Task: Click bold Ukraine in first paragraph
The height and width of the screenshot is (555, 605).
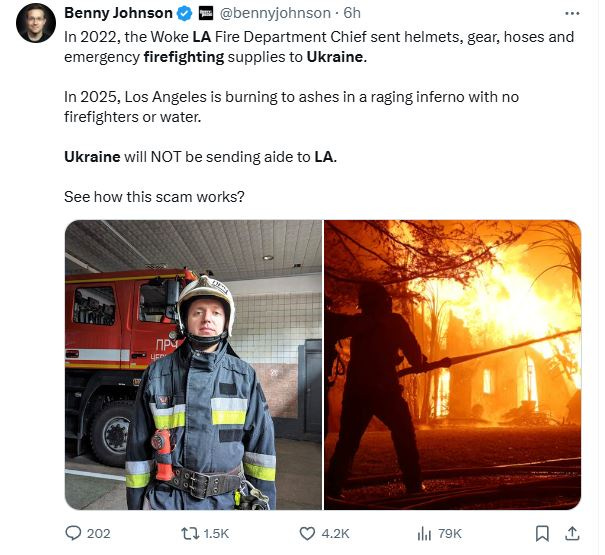Action: (x=335, y=57)
